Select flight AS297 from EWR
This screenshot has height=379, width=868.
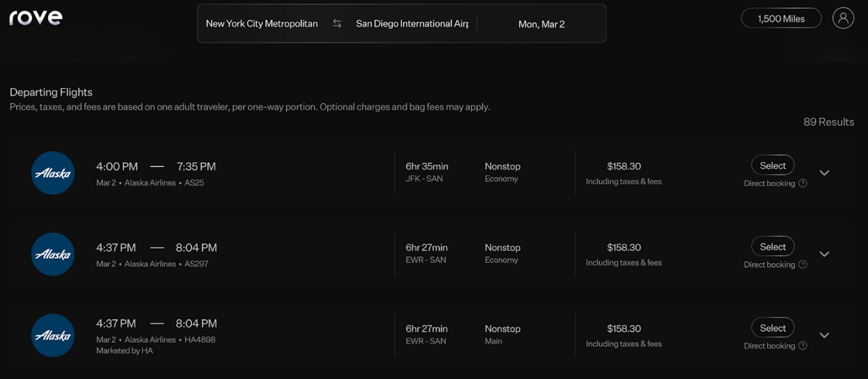(x=773, y=247)
